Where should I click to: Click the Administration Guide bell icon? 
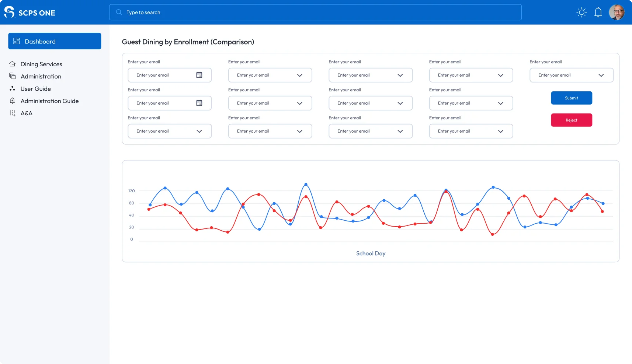pos(13,101)
